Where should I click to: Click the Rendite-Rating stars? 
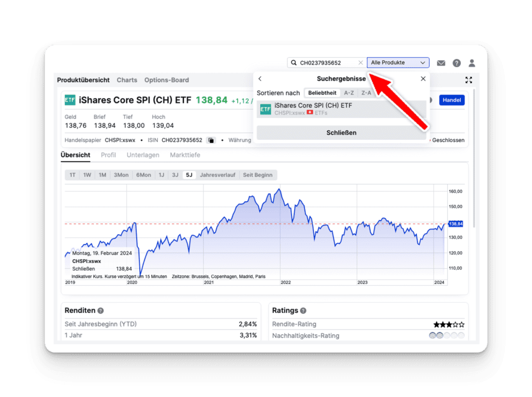[x=449, y=325]
